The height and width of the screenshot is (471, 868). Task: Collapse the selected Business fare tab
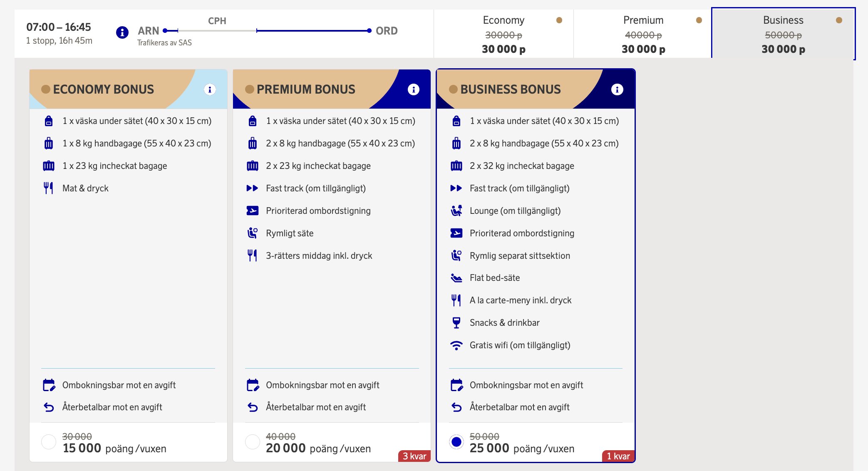(x=783, y=34)
